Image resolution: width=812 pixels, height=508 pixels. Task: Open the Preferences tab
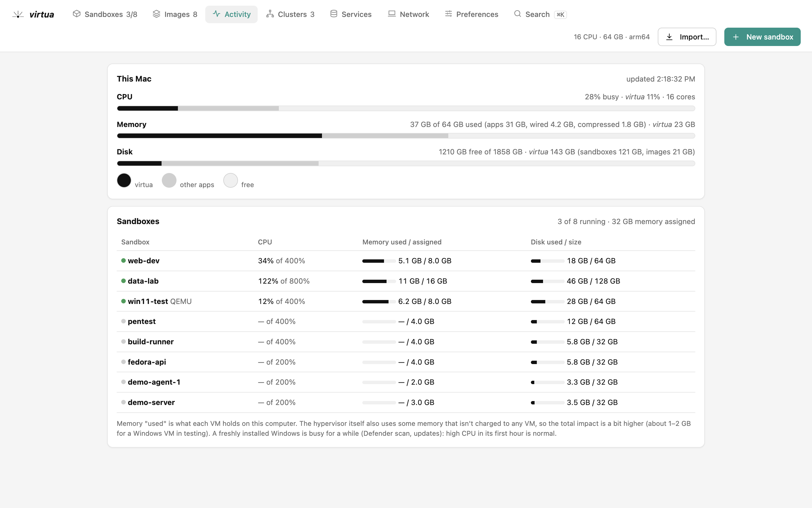471,14
